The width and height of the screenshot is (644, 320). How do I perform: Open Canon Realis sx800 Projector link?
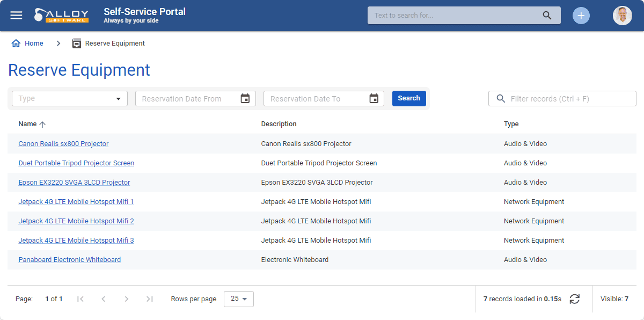pos(63,144)
